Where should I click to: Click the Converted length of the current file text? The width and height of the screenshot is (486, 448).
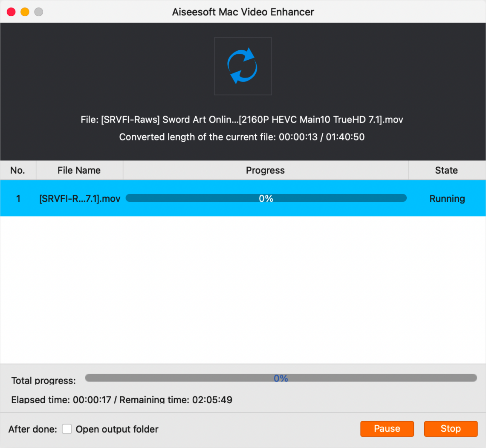point(242,137)
